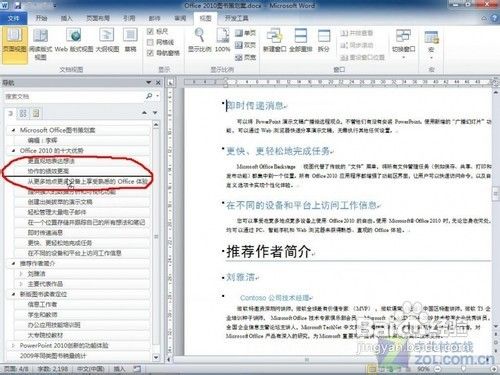
Task: Toggle the 网格线 gridlines checkbox
Action: [x=160, y=42]
